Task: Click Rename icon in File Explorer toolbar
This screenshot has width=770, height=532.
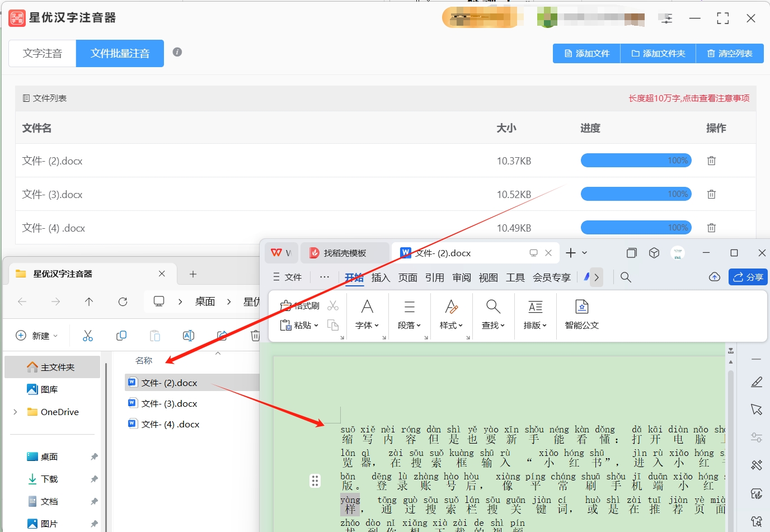Action: click(189, 336)
